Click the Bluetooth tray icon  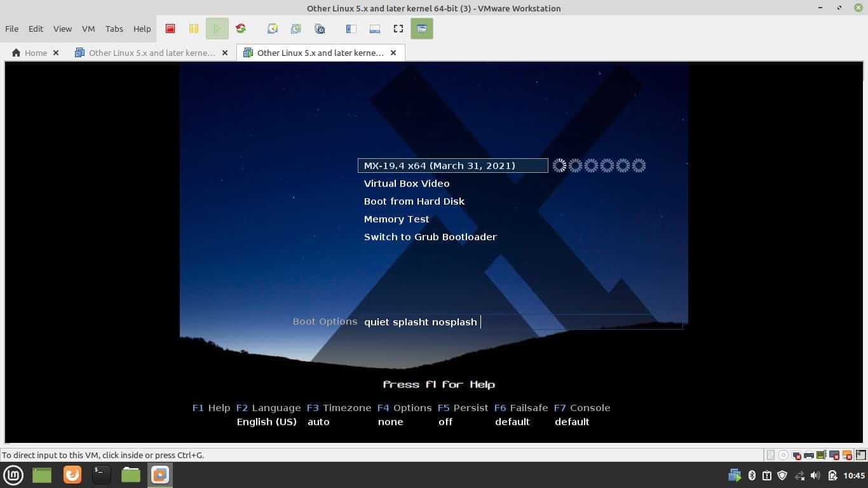pos(752,475)
